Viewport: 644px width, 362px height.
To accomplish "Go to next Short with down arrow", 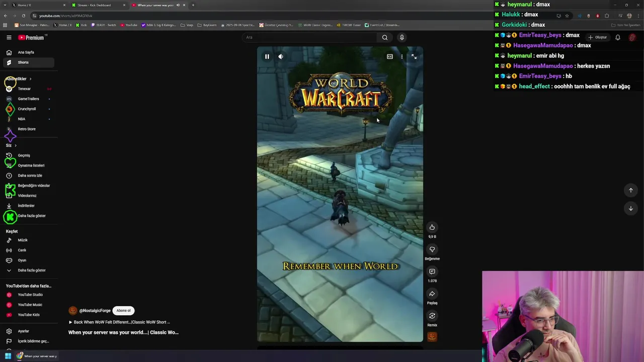I will (x=631, y=208).
